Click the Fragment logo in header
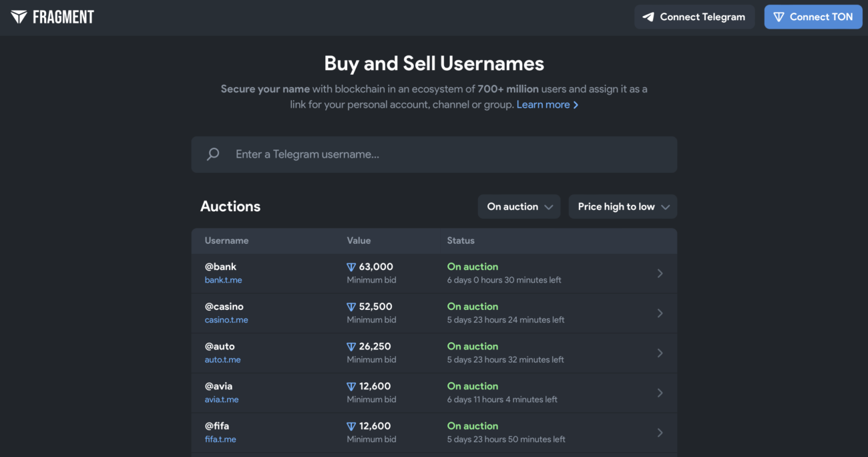This screenshot has width=868, height=457. point(53,17)
